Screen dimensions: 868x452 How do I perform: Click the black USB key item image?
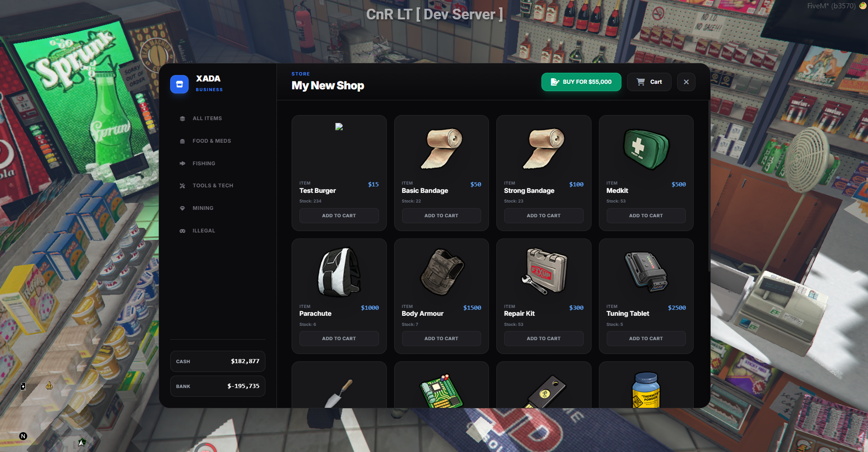tap(546, 392)
